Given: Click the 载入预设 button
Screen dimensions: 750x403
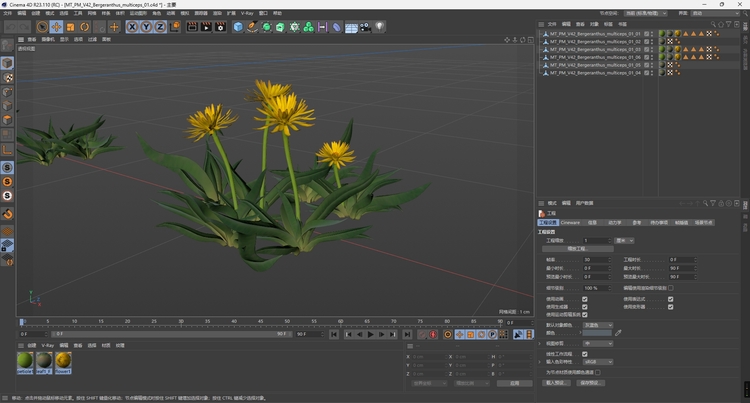Looking at the screenshot, I should (x=554, y=382).
